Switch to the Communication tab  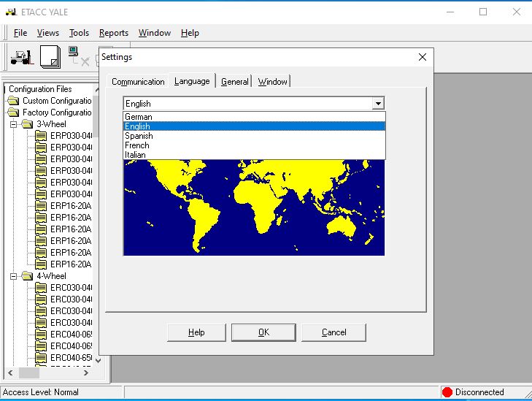tap(138, 82)
